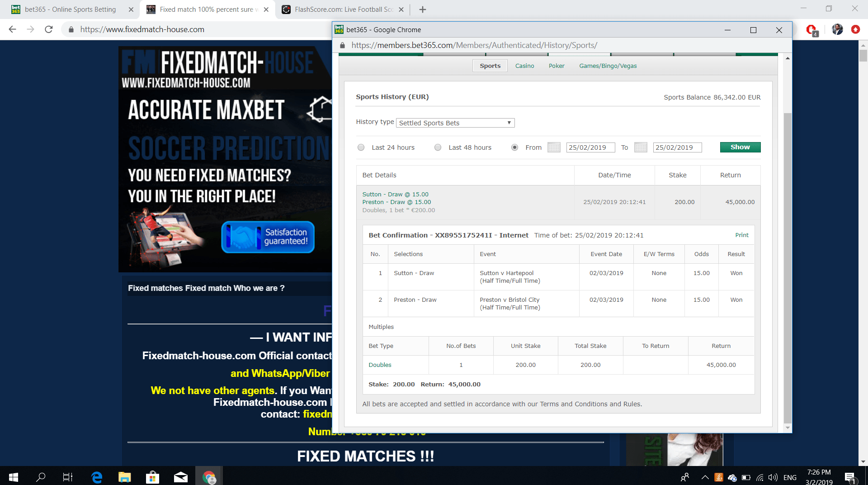Launch Microsoft Edge from taskbar
Screen dimensions: 868x485
coord(97,477)
